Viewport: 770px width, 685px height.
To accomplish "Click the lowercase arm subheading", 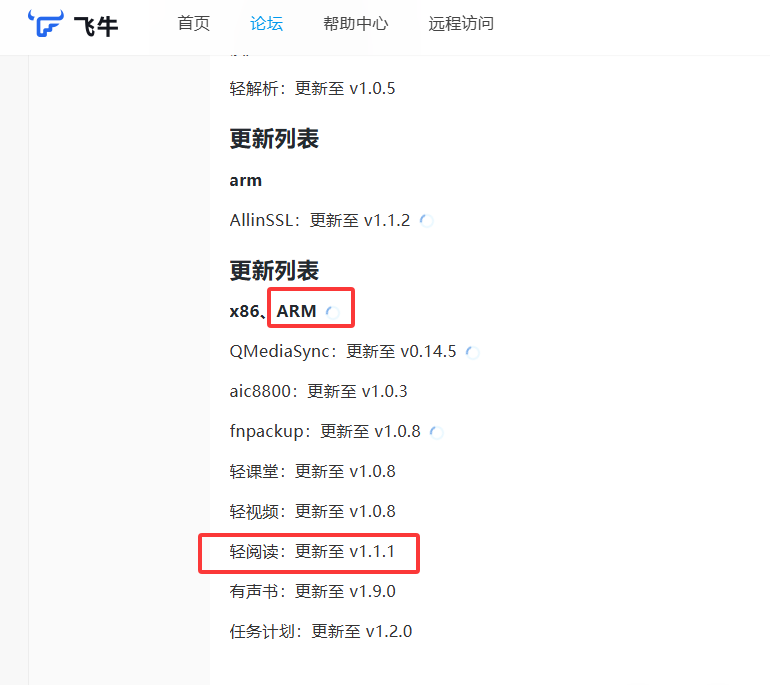I will coord(246,181).
